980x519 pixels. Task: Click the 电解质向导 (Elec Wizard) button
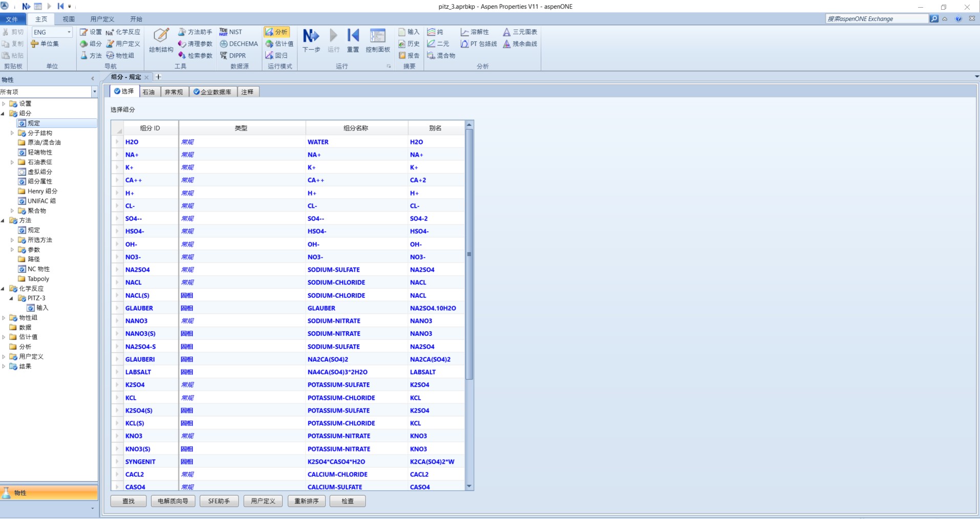pyautogui.click(x=173, y=501)
